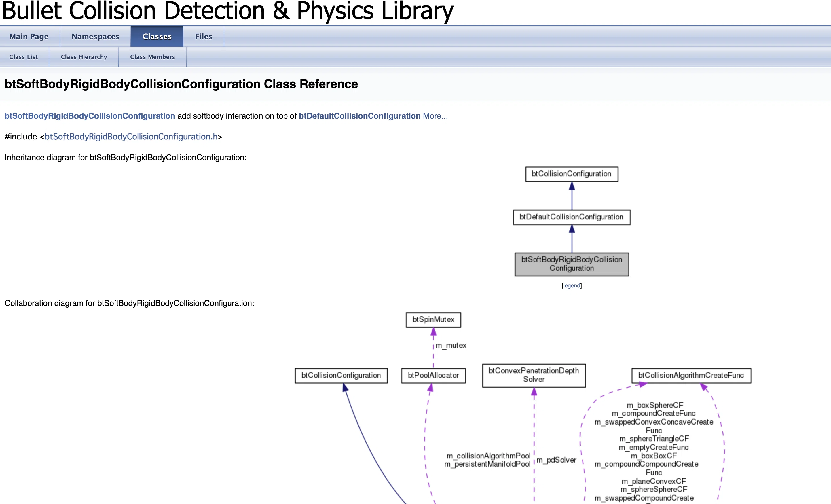The image size is (831, 504).
Task: Open the btSoftBodyRigidBodyCollisionConfiguration.h include file link
Action: coord(131,137)
